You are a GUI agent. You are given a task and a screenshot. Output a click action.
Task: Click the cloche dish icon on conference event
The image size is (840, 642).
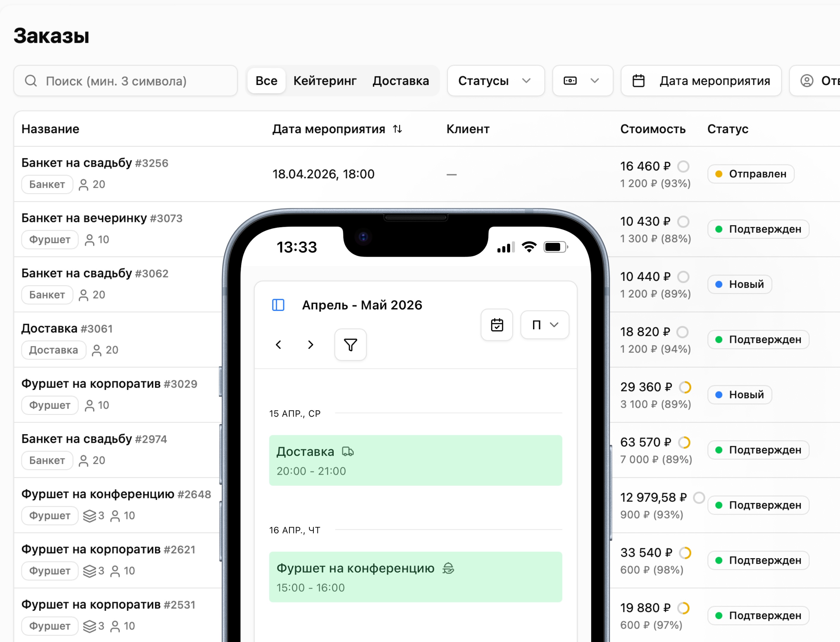(x=448, y=568)
